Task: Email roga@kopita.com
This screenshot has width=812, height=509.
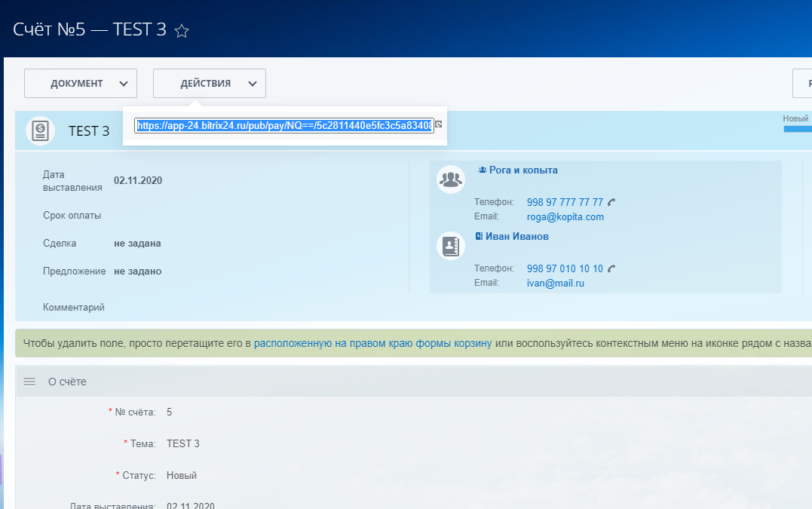Action: click(565, 217)
